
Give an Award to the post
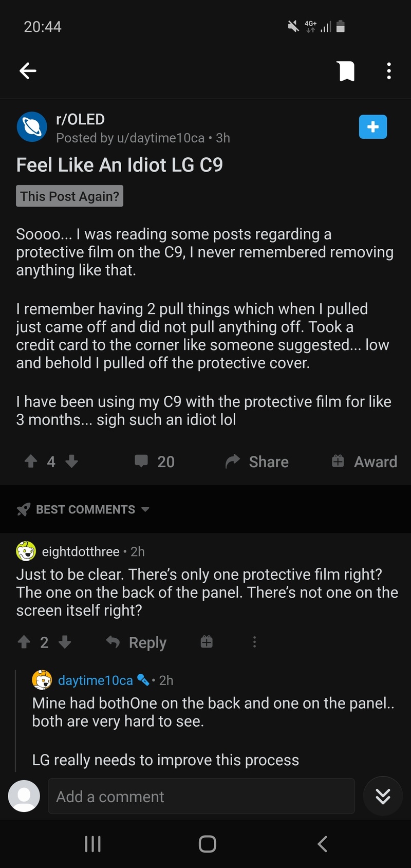tap(364, 461)
